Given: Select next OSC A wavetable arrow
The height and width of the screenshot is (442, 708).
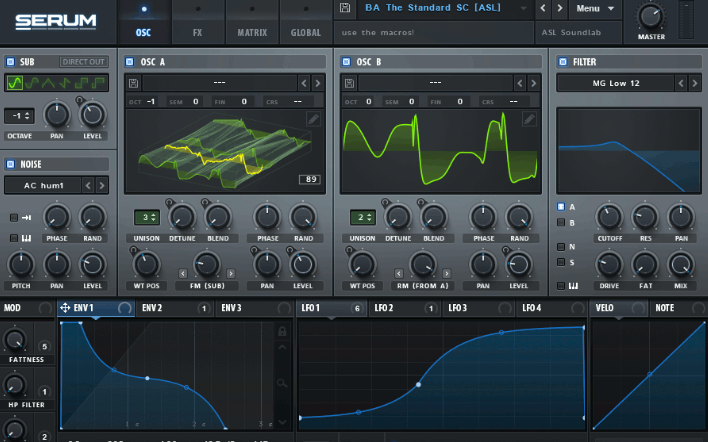Looking at the screenshot, I should coord(318,83).
